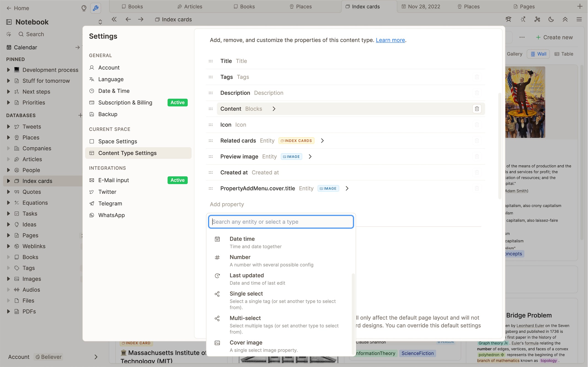Viewport: 588px width, 367px height.
Task: Click the Index cards sidebar icon
Action: [x=17, y=181]
